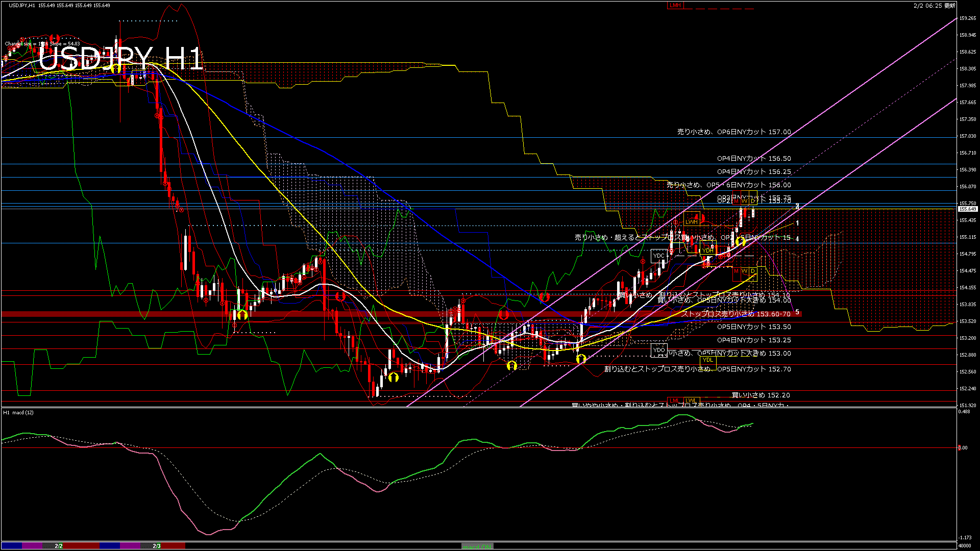Click the 2/2 date marker in session bar
Image resolution: width=980 pixels, height=551 pixels.
pyautogui.click(x=59, y=546)
